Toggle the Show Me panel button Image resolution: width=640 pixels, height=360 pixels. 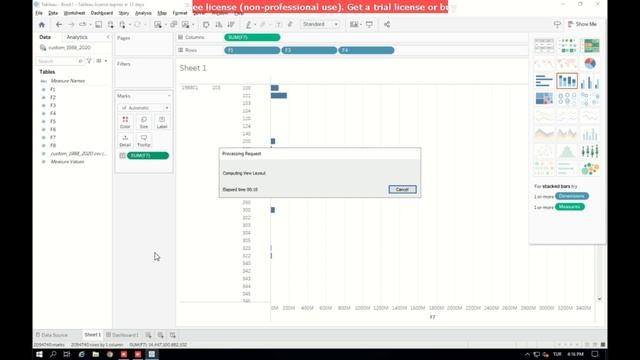pos(582,24)
